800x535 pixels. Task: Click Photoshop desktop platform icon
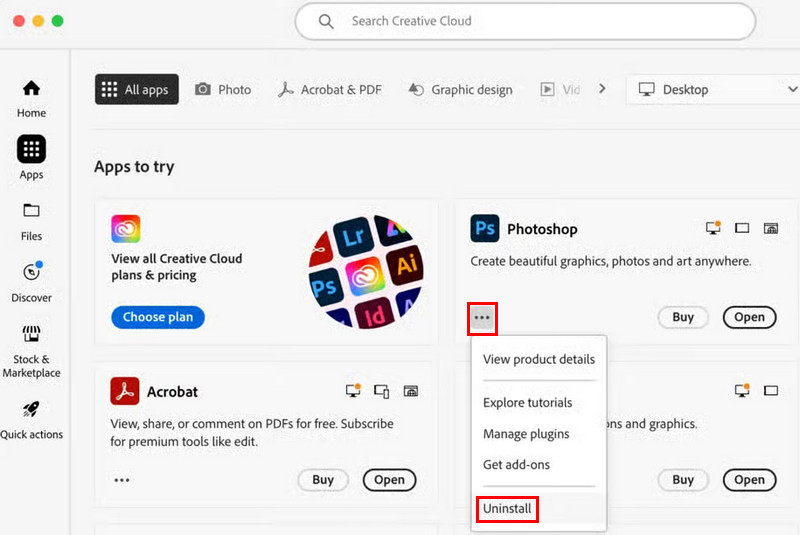click(713, 228)
